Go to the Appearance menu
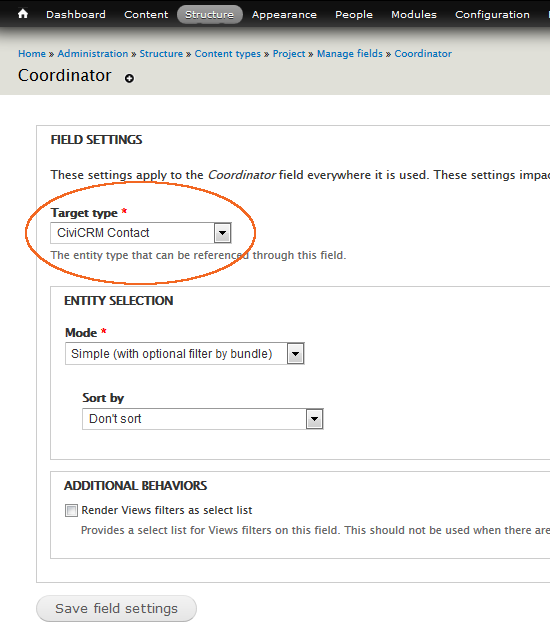Image resolution: width=550 pixels, height=643 pixels. pos(284,15)
